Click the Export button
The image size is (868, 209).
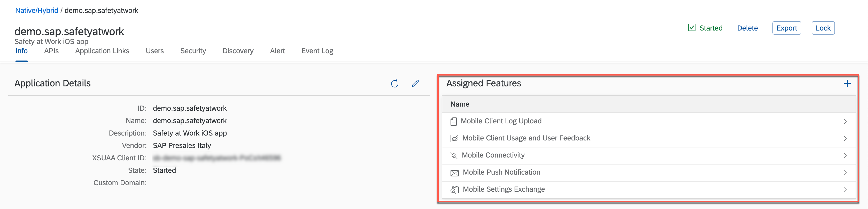point(786,28)
